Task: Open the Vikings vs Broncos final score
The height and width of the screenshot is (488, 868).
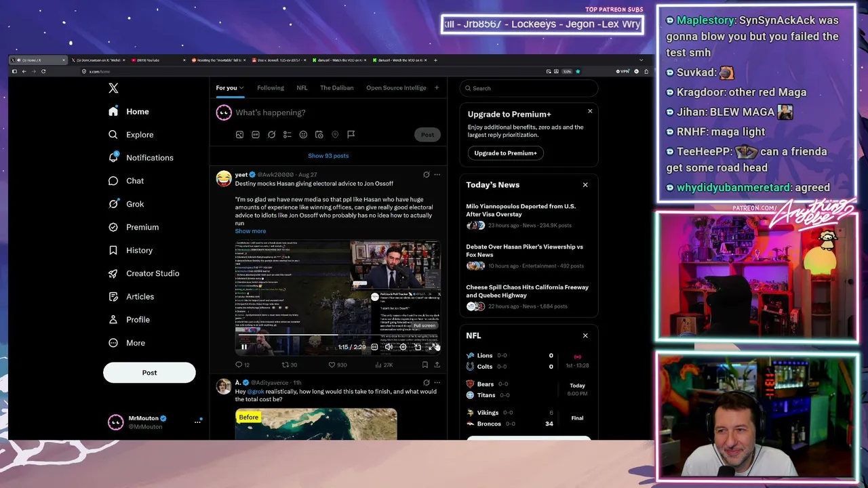Action: (x=528, y=418)
